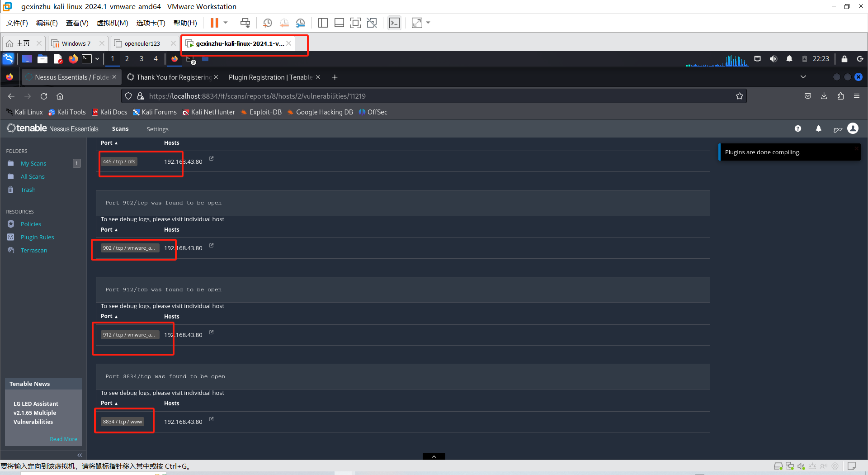Open the Plugin Rules resource page

[x=37, y=237]
